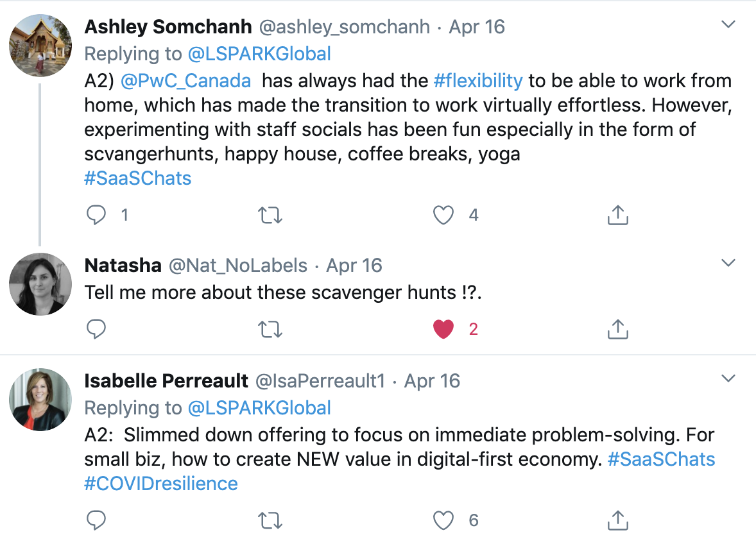Image resolution: width=756 pixels, height=544 pixels.
Task: Open the @PwC_Canada mention link
Action: coord(185,81)
